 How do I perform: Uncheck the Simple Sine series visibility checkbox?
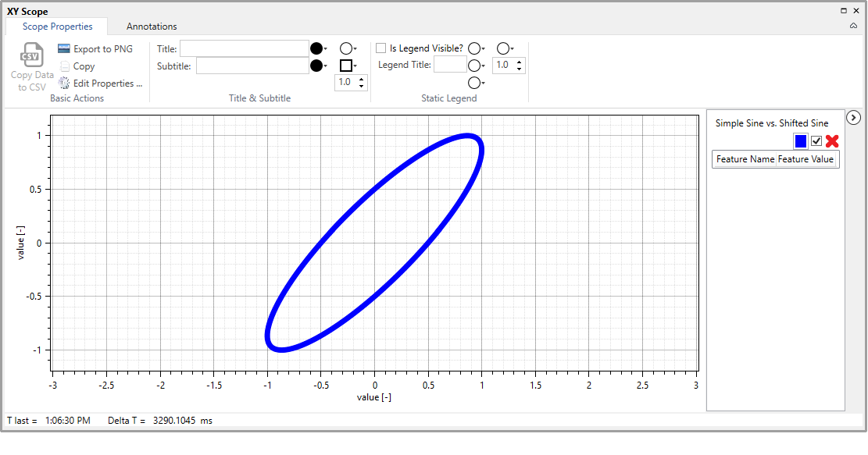[x=816, y=141]
